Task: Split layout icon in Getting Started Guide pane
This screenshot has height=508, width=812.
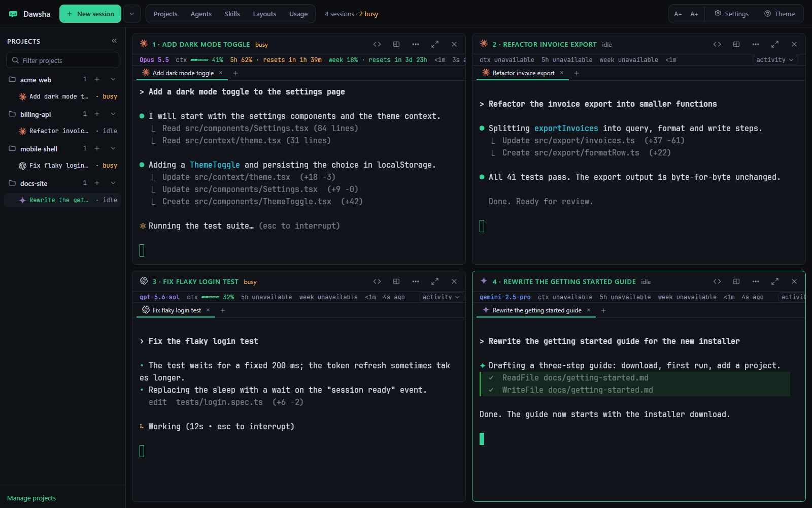Action: tap(736, 281)
